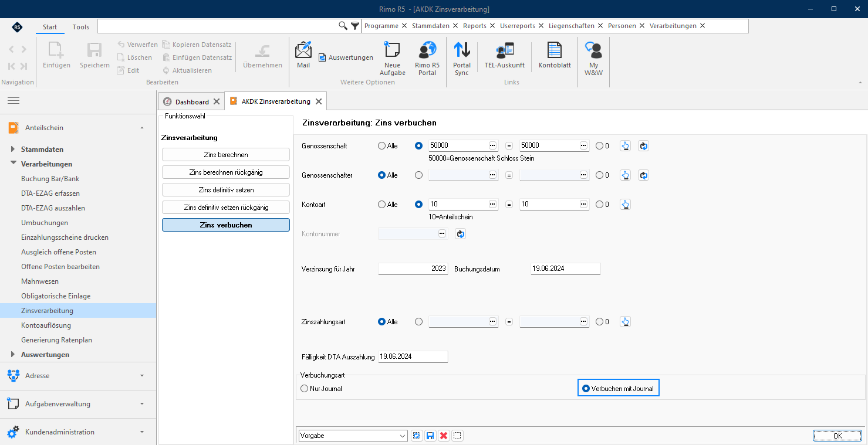Select Alle for Kontoart
Image resolution: width=868 pixels, height=445 pixels.
pos(388,205)
